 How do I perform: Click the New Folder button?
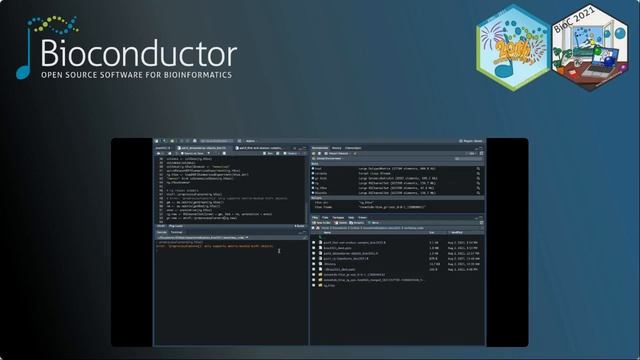coord(322,223)
